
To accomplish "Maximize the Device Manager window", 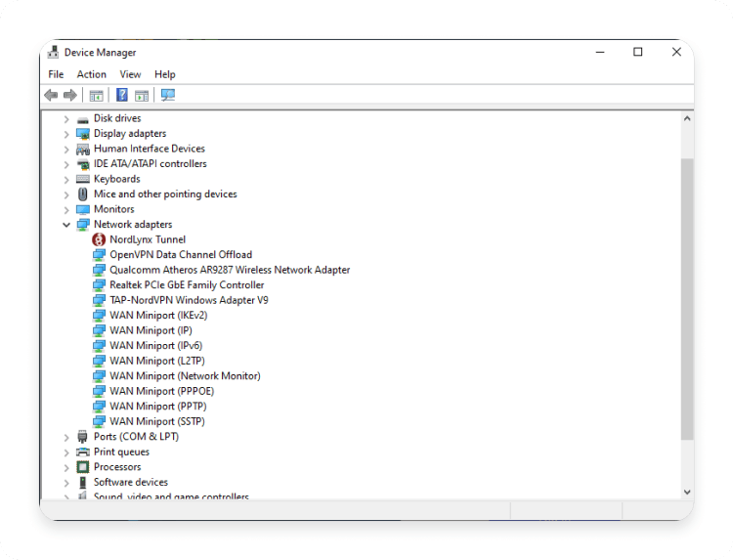I will click(637, 52).
